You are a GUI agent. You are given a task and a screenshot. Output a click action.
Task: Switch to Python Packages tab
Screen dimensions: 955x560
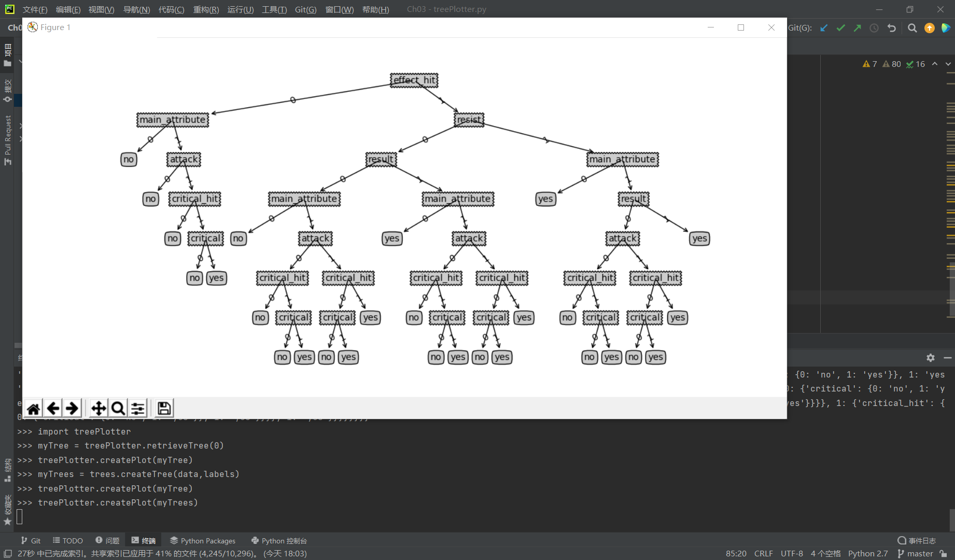click(203, 540)
